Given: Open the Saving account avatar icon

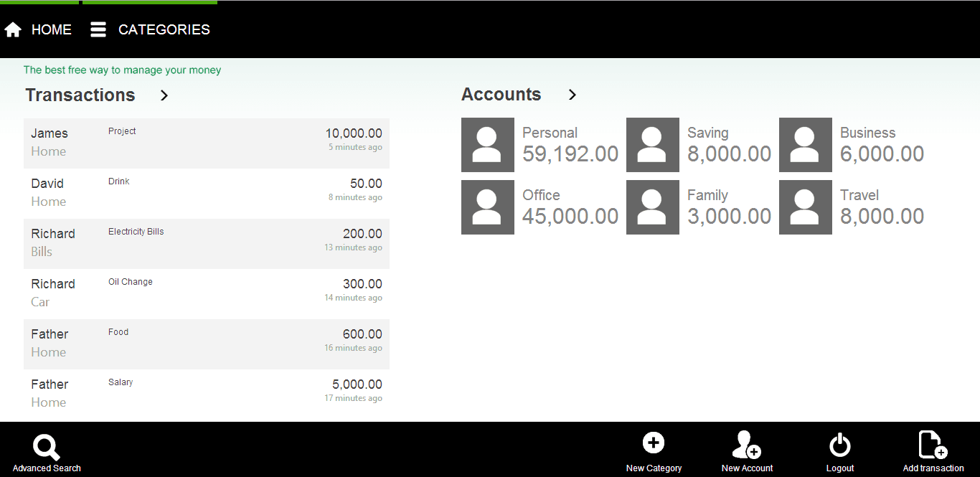Looking at the screenshot, I should coord(653,145).
